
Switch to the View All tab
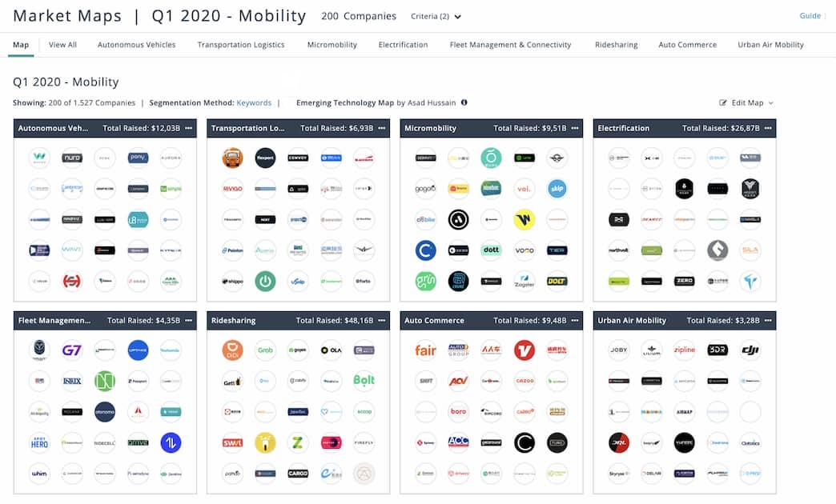pyautogui.click(x=63, y=45)
